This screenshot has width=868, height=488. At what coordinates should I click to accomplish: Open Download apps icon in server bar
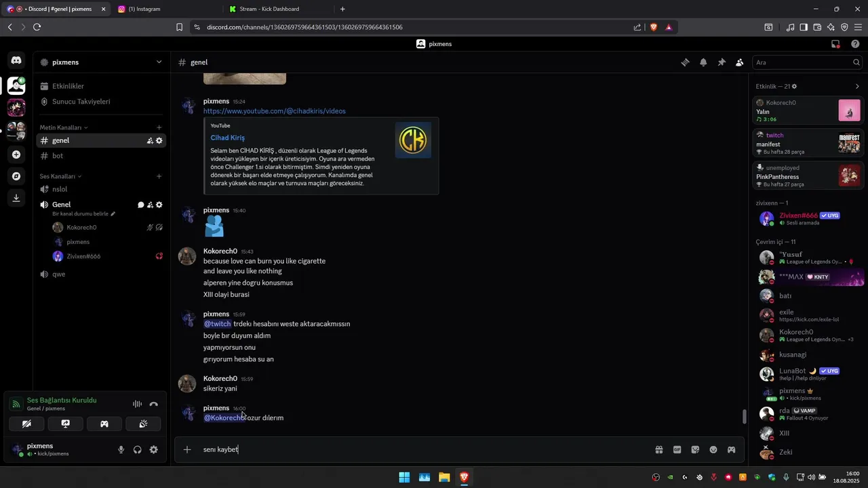[16, 198]
